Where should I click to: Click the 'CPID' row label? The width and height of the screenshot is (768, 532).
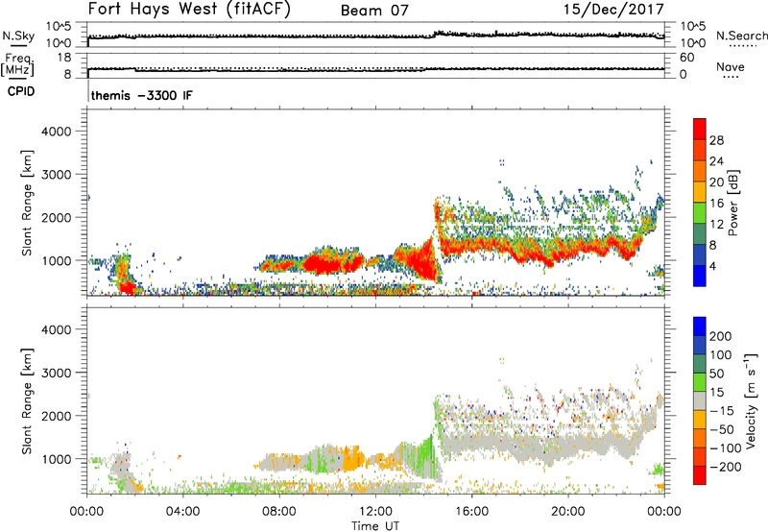coord(21,91)
